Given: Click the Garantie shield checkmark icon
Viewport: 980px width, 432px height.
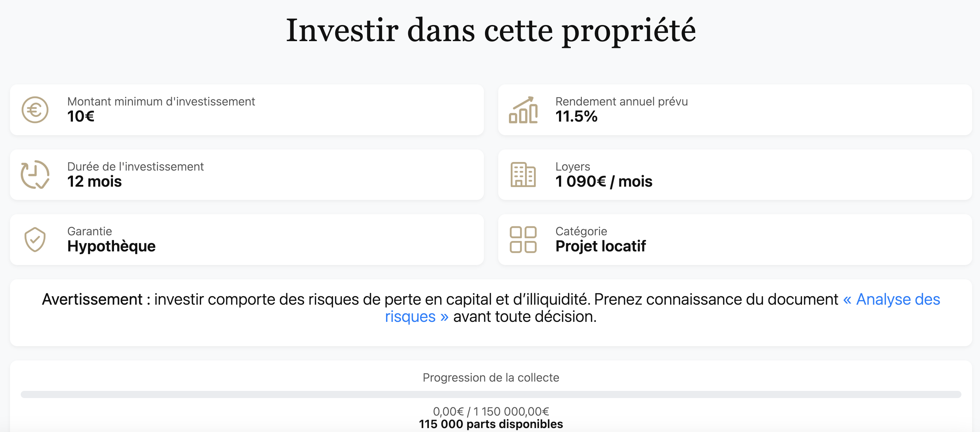Looking at the screenshot, I should (35, 239).
